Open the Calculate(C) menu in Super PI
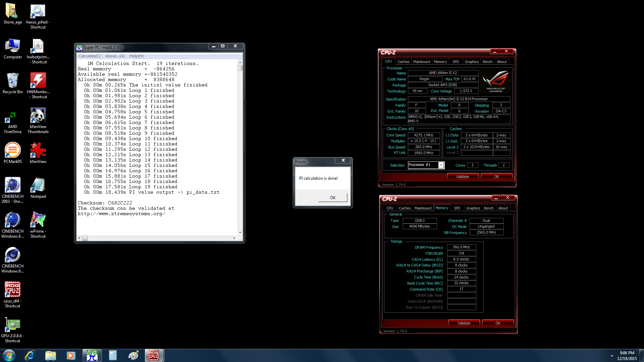Image resolution: width=644 pixels, height=362 pixels. 90,56
